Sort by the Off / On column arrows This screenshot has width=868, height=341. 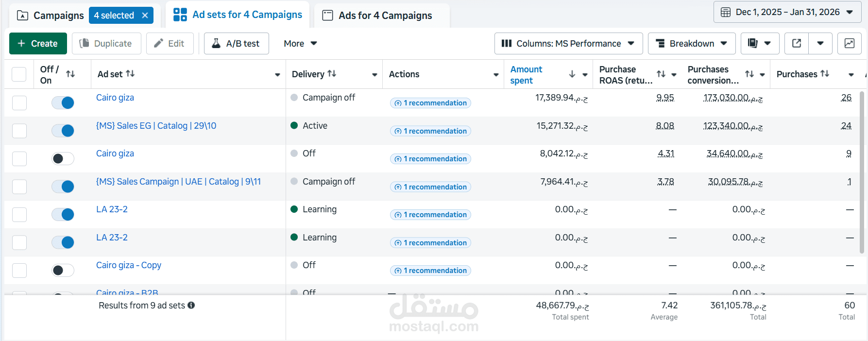70,74
